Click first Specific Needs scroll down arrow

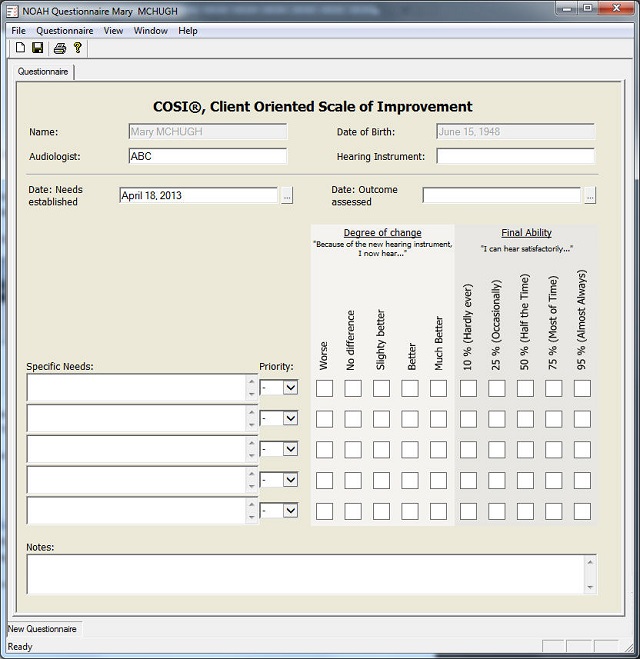(x=252, y=394)
